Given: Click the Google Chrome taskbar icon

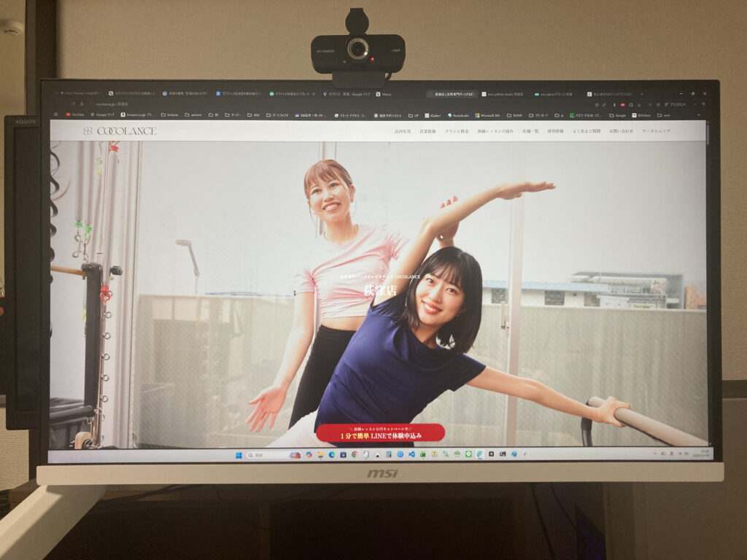Looking at the screenshot, I should 355,454.
